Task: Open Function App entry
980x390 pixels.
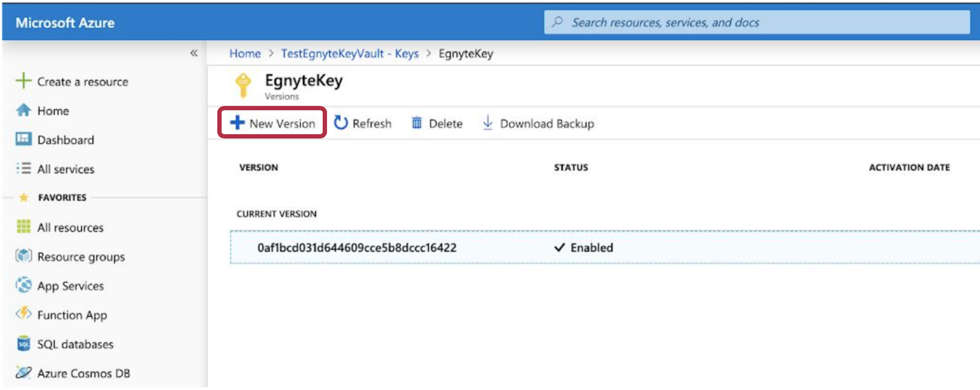Action: (x=72, y=316)
